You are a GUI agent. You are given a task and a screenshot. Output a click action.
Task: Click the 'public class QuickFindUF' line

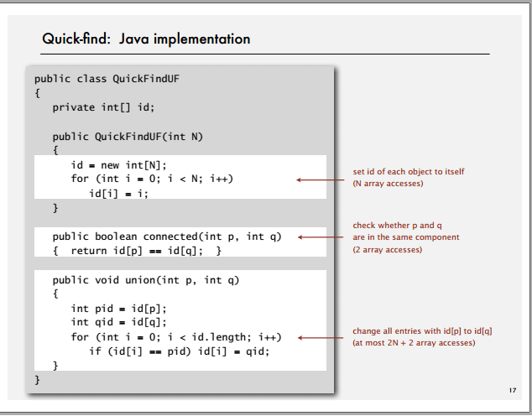pos(107,79)
